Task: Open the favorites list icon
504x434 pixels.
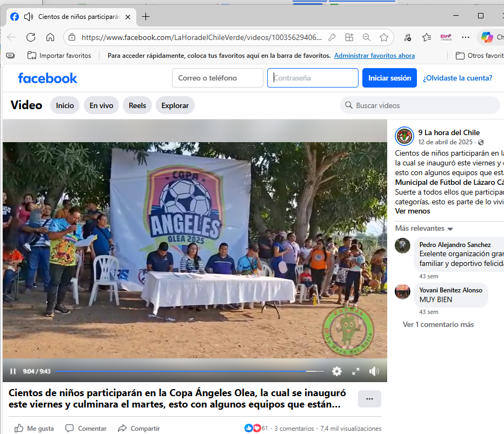Action: pyautogui.click(x=427, y=38)
